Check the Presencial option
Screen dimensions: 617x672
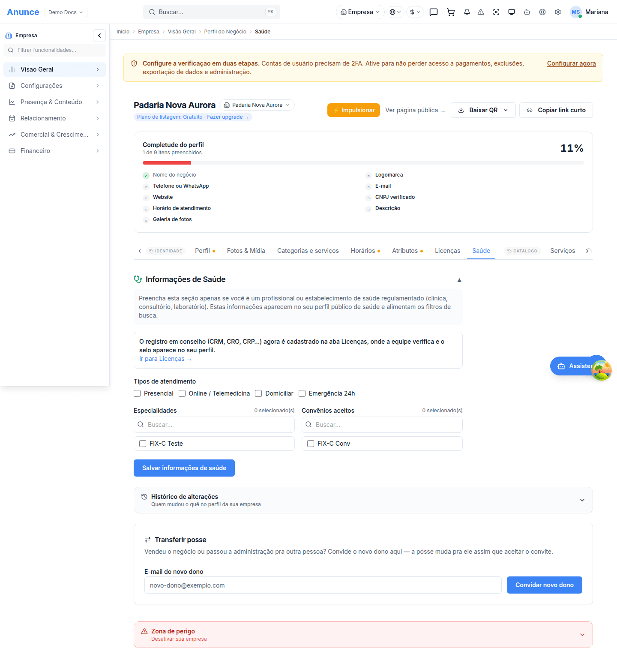pos(137,393)
